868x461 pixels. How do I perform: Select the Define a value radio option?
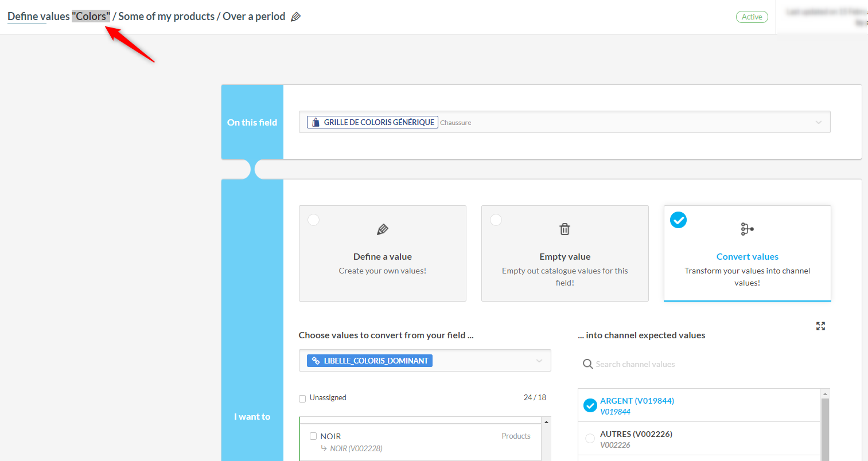click(314, 220)
